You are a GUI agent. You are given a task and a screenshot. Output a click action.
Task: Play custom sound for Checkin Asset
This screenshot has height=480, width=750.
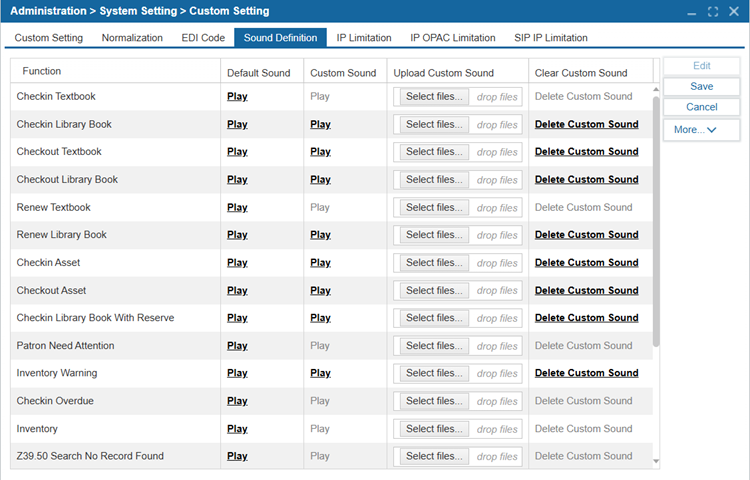[x=320, y=263]
